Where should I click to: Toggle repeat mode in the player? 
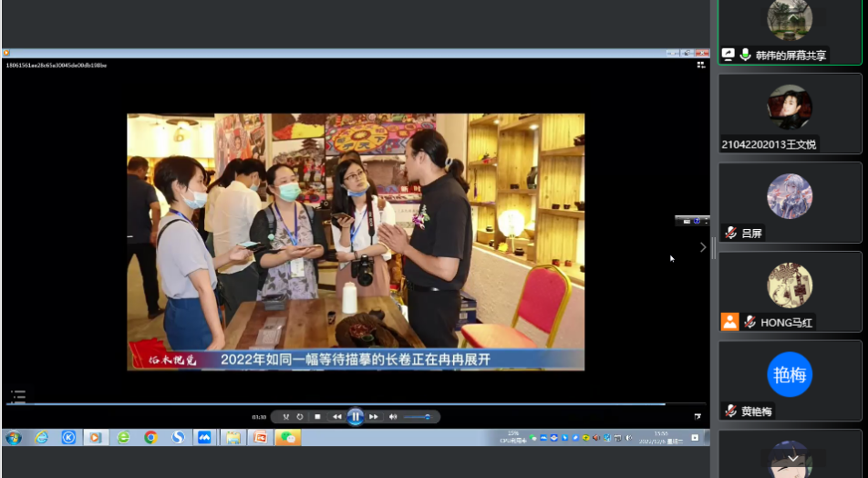(299, 417)
